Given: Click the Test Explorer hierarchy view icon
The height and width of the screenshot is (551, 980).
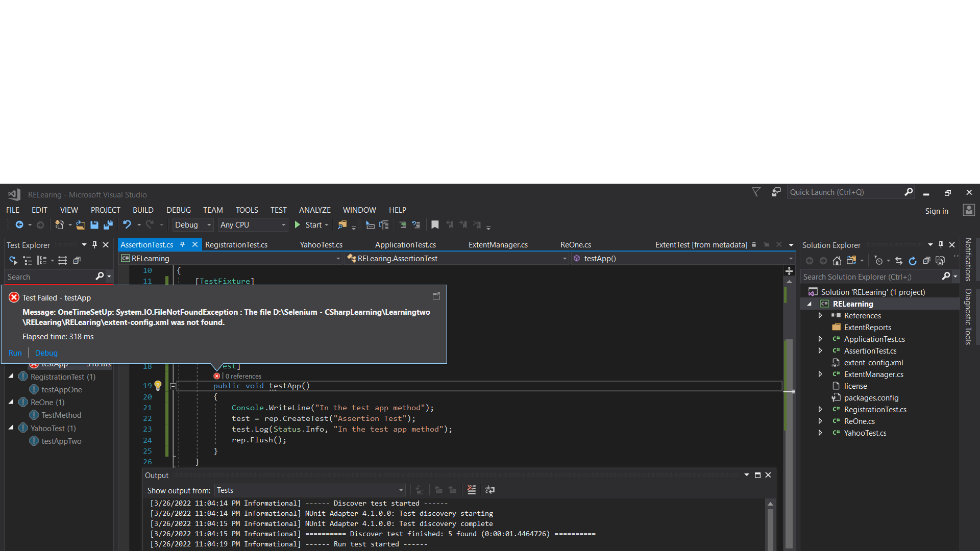Looking at the screenshot, I should point(28,261).
